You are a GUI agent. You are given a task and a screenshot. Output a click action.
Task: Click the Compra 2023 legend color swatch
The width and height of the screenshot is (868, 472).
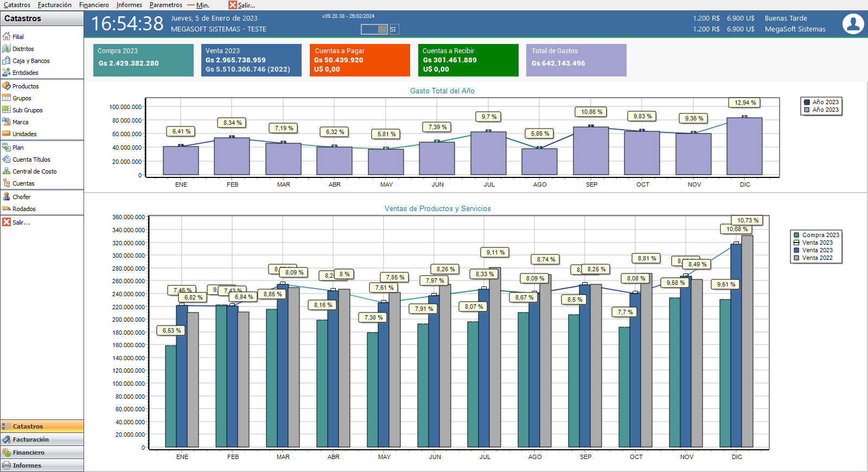[x=796, y=235]
